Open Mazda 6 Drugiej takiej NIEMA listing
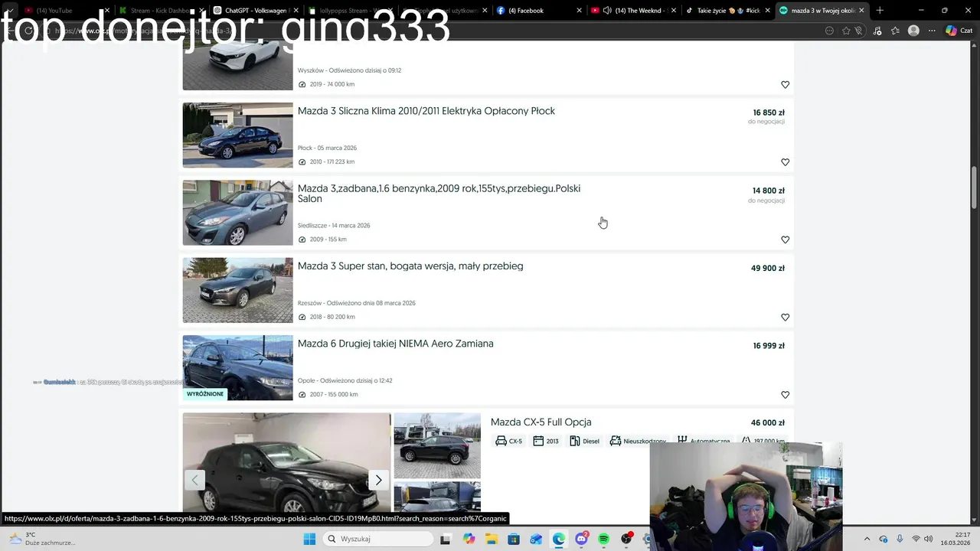The width and height of the screenshot is (980, 551). click(395, 344)
